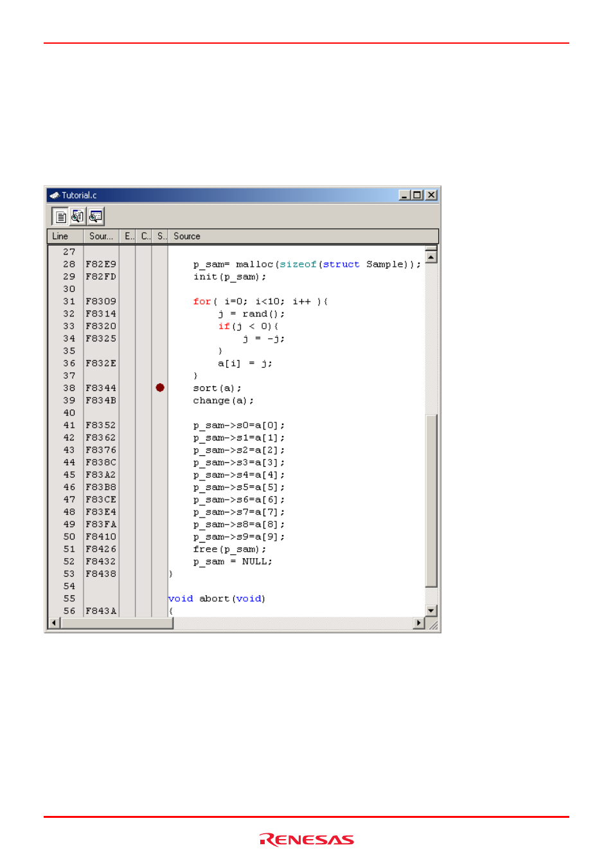Select the mixed source/disassembly view icon

[x=77, y=217]
